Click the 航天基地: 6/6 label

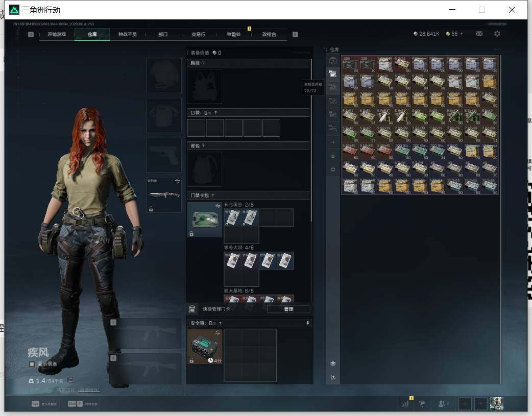(238, 291)
